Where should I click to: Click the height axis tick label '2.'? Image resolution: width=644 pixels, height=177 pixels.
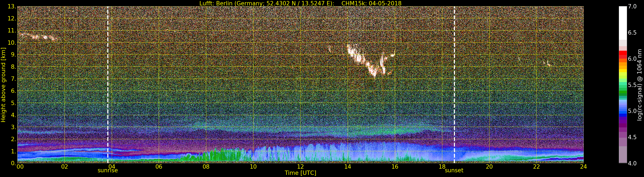14,139
